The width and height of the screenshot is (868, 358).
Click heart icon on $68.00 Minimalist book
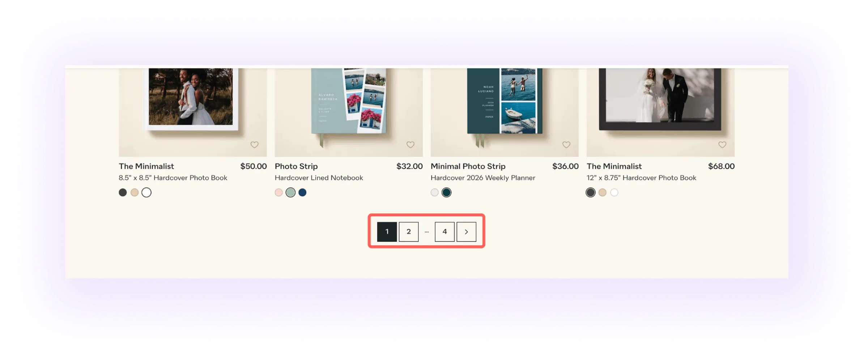tap(722, 145)
